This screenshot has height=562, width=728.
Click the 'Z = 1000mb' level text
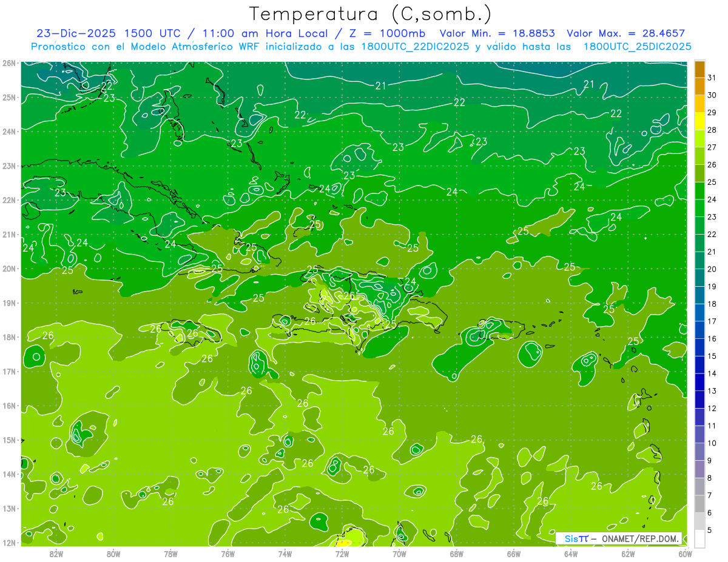[x=387, y=33]
